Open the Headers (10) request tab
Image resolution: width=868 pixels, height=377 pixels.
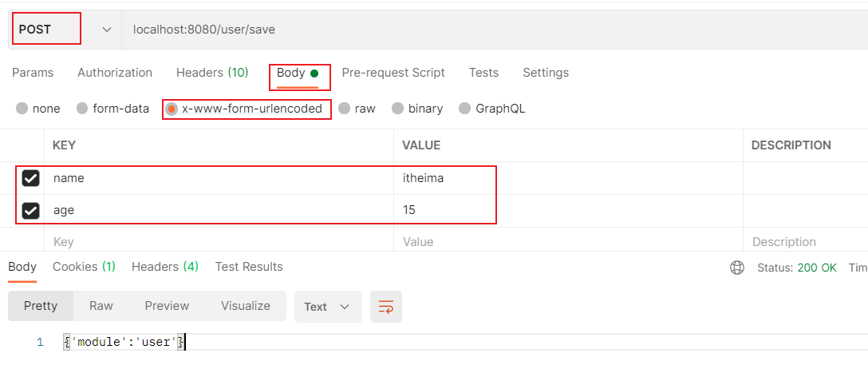pyautogui.click(x=212, y=73)
